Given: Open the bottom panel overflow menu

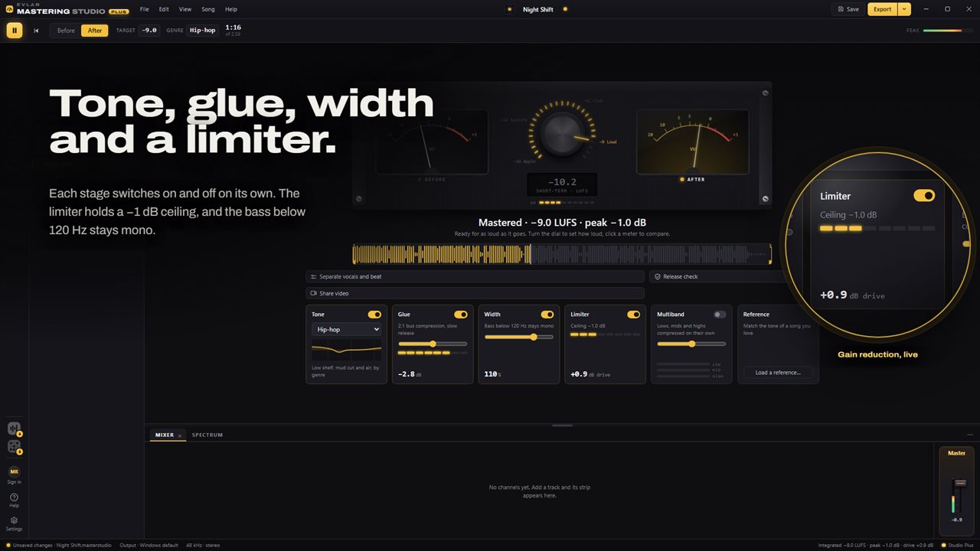Looking at the screenshot, I should (970, 435).
